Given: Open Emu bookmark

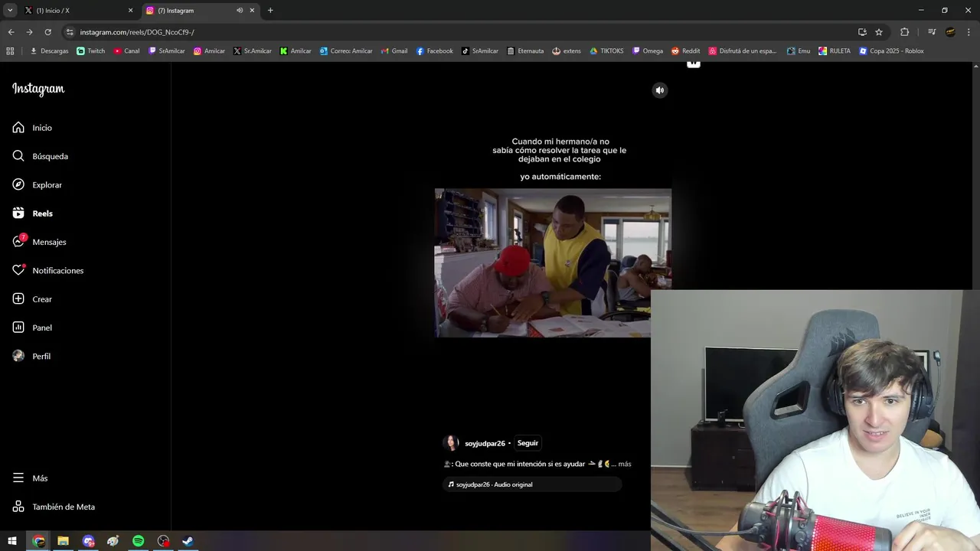Looking at the screenshot, I should 798,51.
